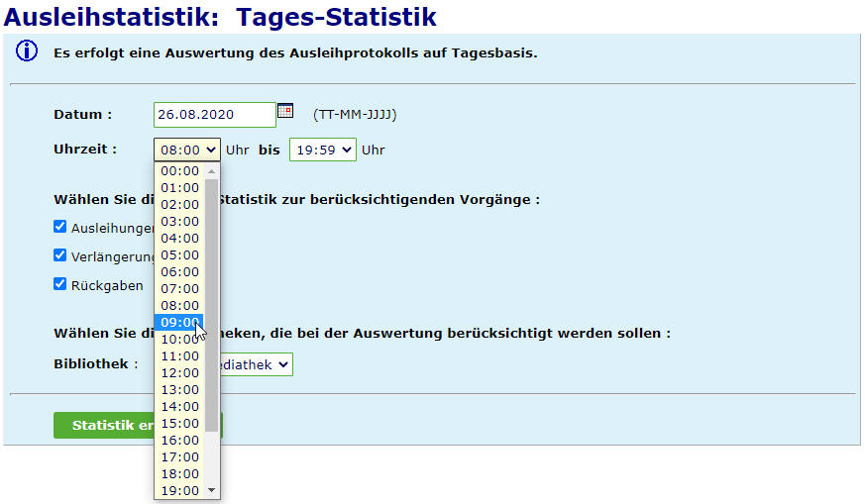The height and width of the screenshot is (504, 865).
Task: Pick the highlighted 09:00 option
Action: click(x=179, y=322)
